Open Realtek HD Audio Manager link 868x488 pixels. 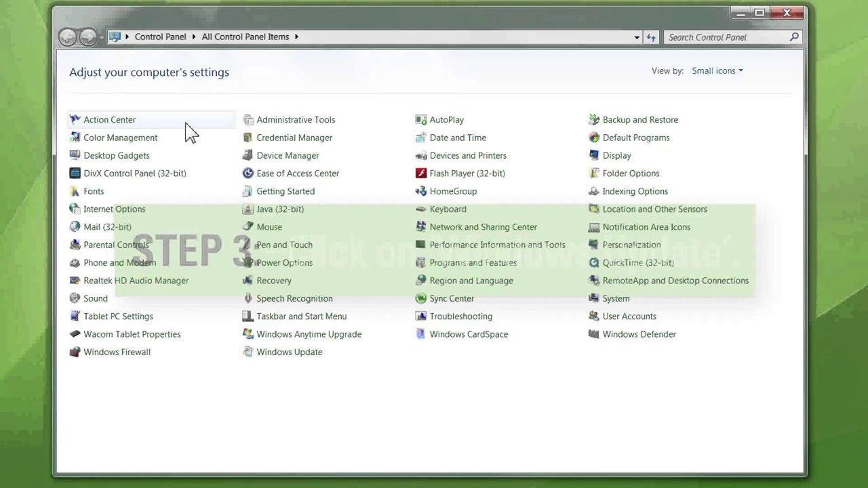click(x=136, y=281)
